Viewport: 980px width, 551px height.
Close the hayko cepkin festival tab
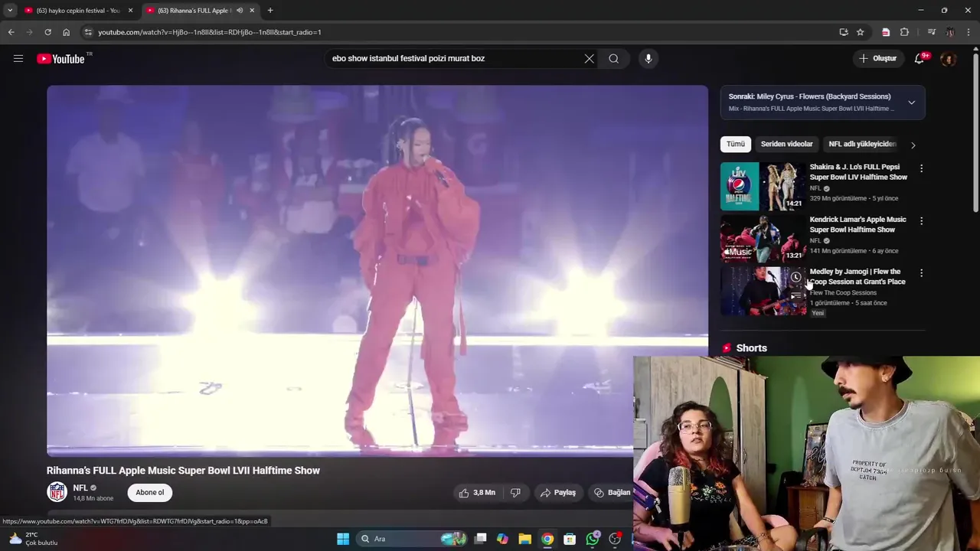[x=130, y=11]
